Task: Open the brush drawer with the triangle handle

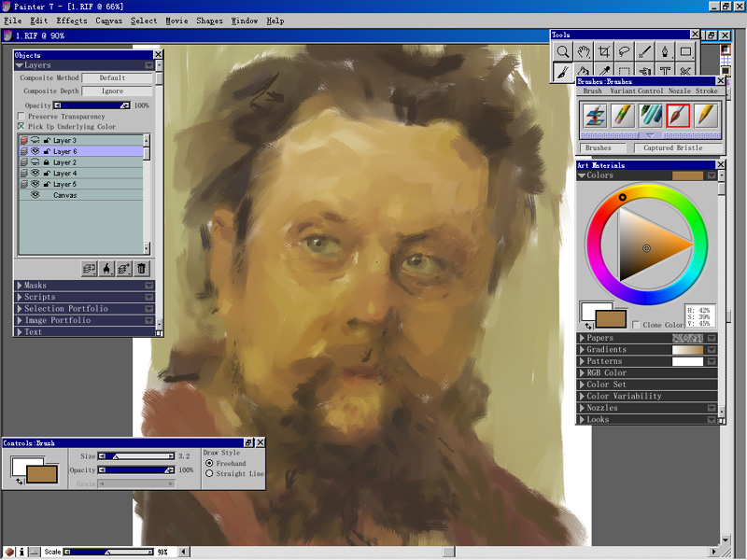Action: point(650,135)
